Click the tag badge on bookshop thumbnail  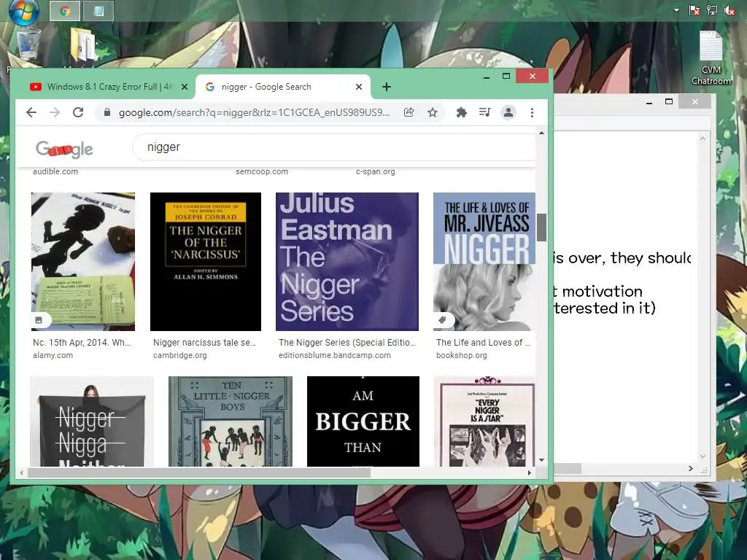click(443, 320)
